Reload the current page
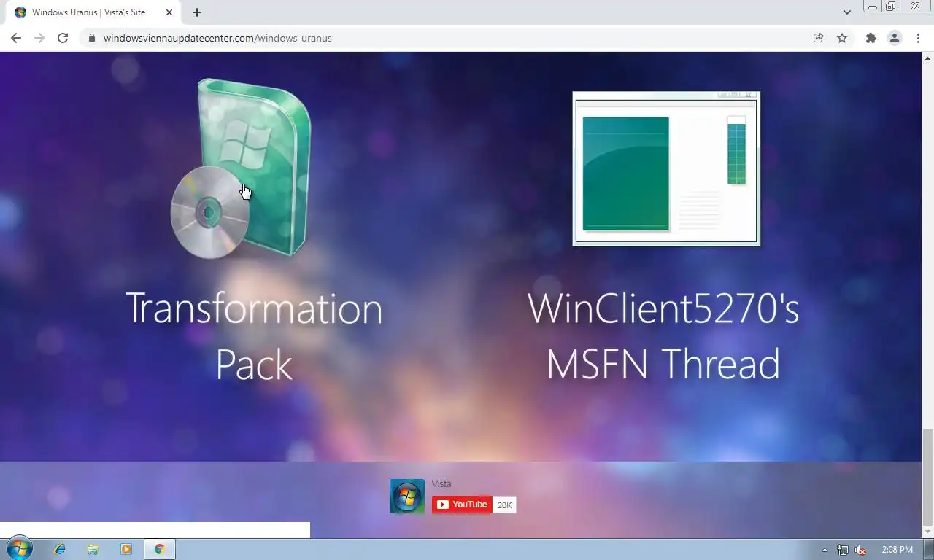Image resolution: width=934 pixels, height=560 pixels. pos(63,38)
